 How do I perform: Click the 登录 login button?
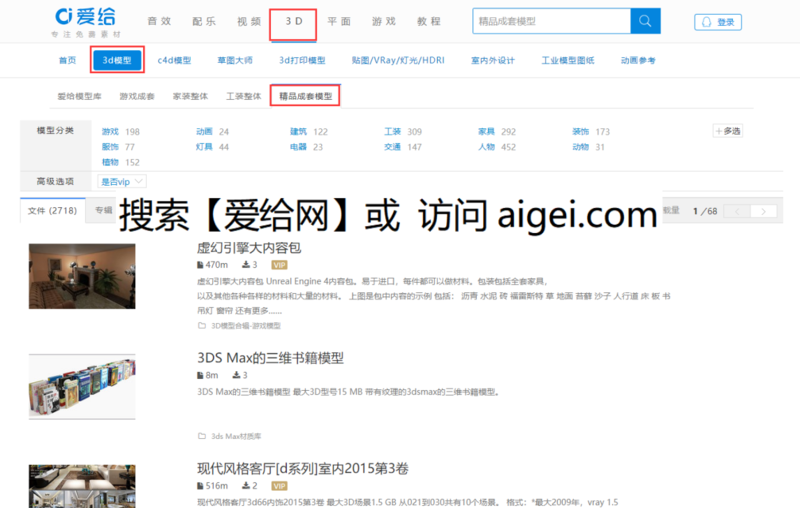click(x=718, y=22)
